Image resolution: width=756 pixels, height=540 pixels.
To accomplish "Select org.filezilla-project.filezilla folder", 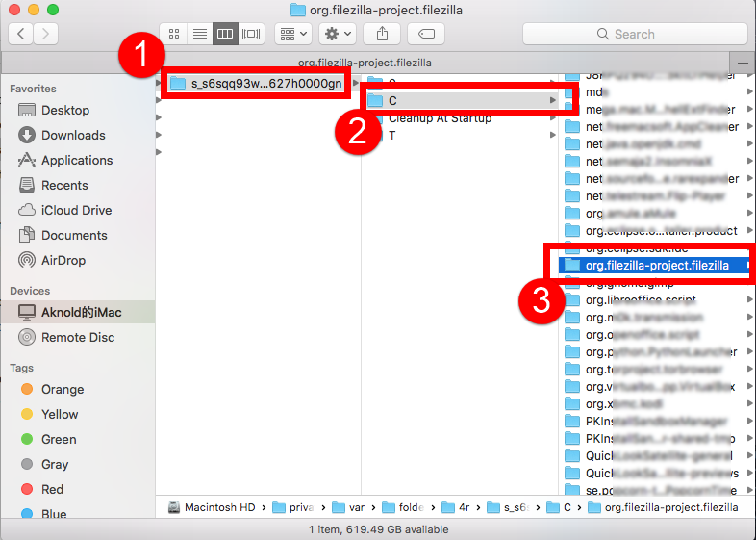I will [x=657, y=265].
